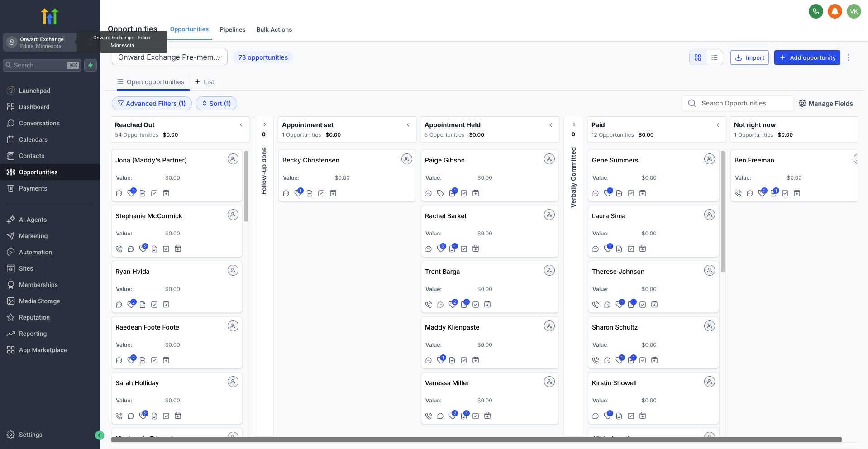Expand the Follow-up done column
Image resolution: width=868 pixels, height=449 pixels.
(x=264, y=124)
